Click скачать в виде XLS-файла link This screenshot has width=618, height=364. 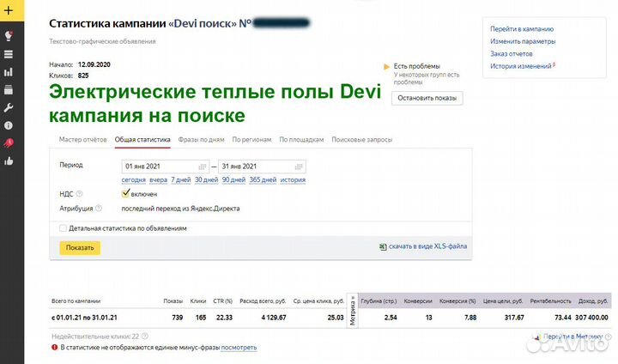(427, 246)
